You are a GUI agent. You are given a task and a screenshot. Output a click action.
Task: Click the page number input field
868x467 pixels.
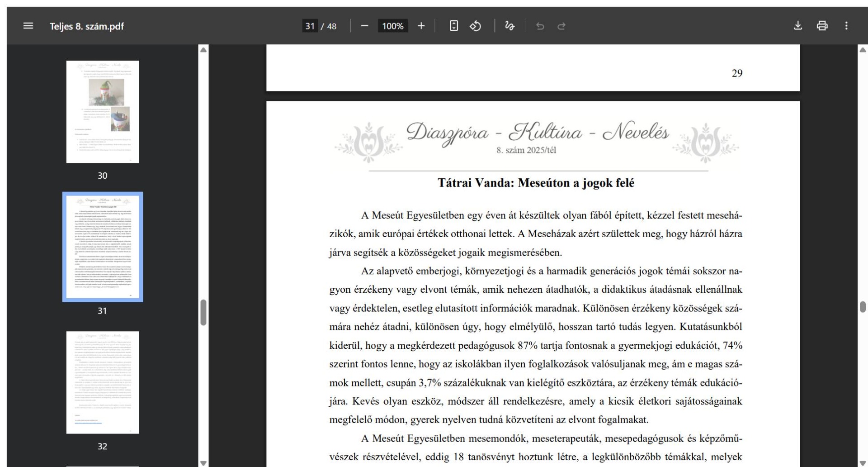coord(310,26)
